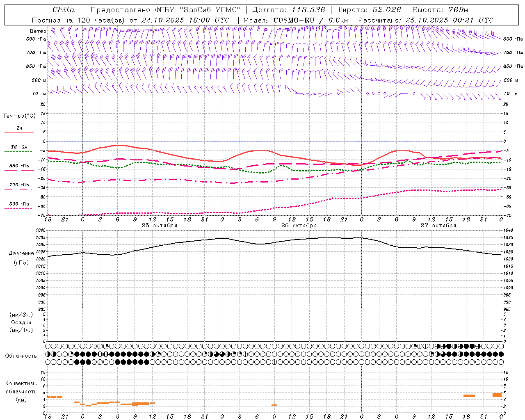Click the "(мм/1ч.)" precipitation unit label
Viewport: 525px width, 420px height.
[21, 330]
